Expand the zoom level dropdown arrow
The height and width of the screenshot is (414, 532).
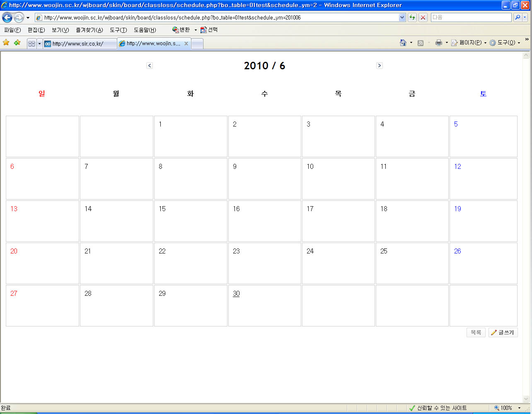[519, 408]
